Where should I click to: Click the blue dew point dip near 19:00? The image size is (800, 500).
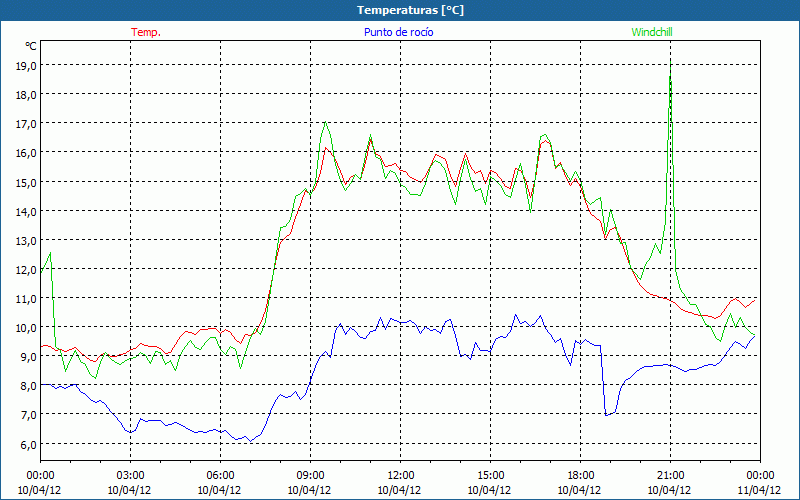tap(606, 415)
